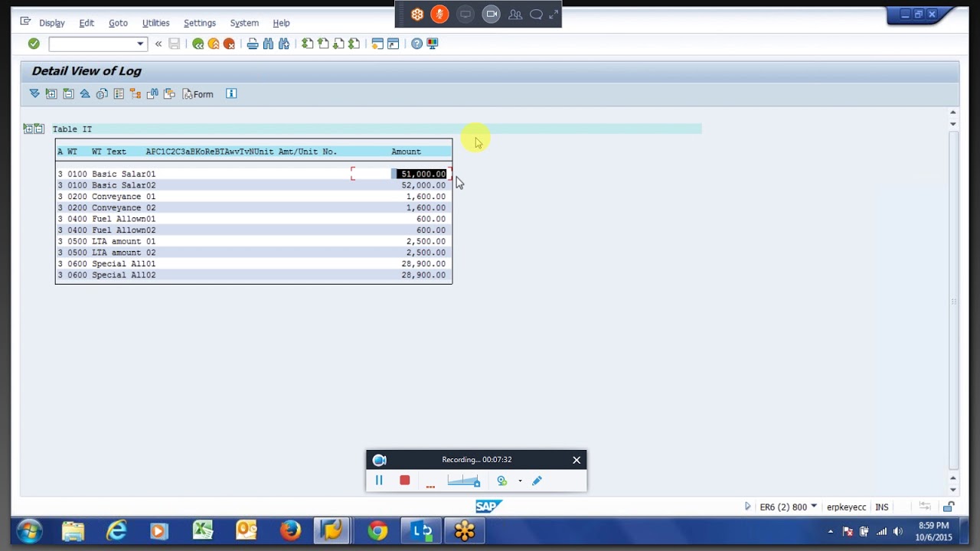The width and height of the screenshot is (980, 551).
Task: Open Excel from the taskbar
Action: coord(203,531)
